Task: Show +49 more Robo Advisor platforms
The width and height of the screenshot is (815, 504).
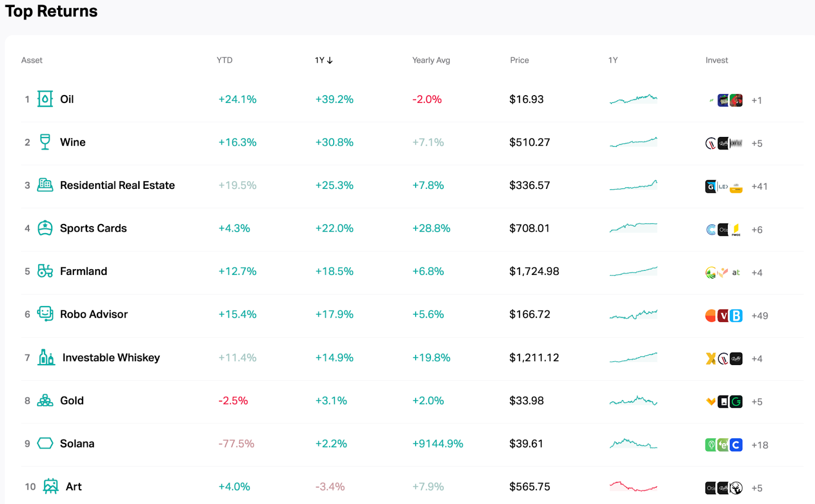Action: click(759, 316)
